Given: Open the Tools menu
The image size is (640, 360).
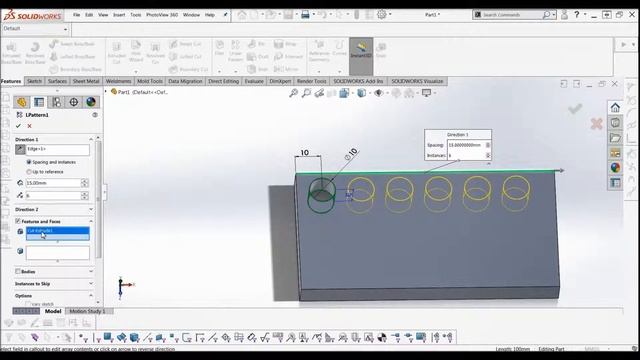Looking at the screenshot, I should (x=136, y=15).
